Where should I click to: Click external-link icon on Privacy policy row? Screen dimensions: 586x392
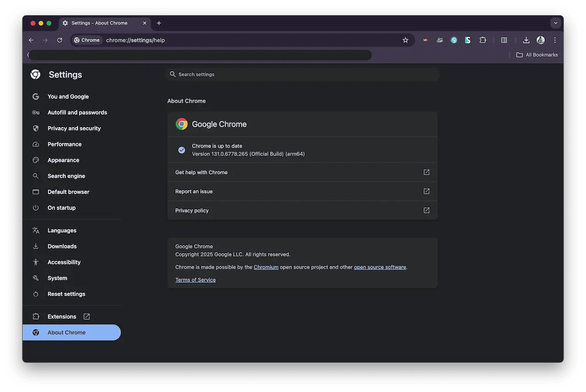(426, 210)
